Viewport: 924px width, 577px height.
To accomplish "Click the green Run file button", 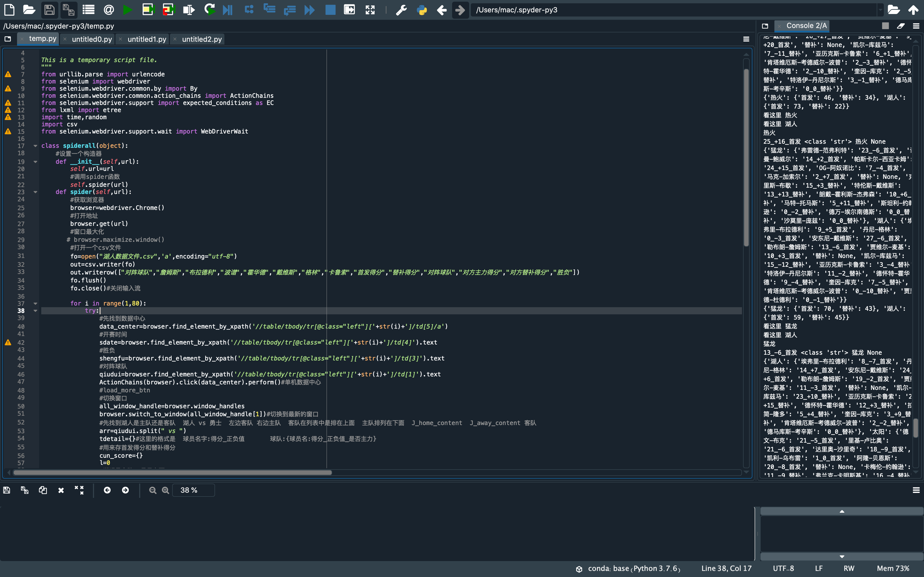I will 128,10.
